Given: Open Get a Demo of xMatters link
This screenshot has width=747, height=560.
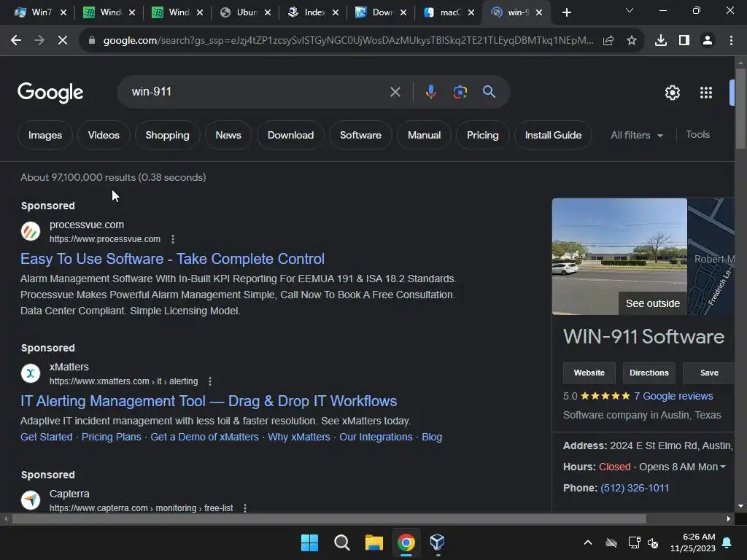Looking at the screenshot, I should coord(204,437).
